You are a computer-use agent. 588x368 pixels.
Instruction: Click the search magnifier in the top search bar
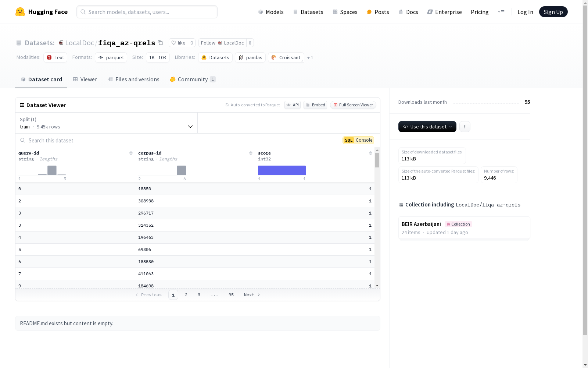point(83,12)
